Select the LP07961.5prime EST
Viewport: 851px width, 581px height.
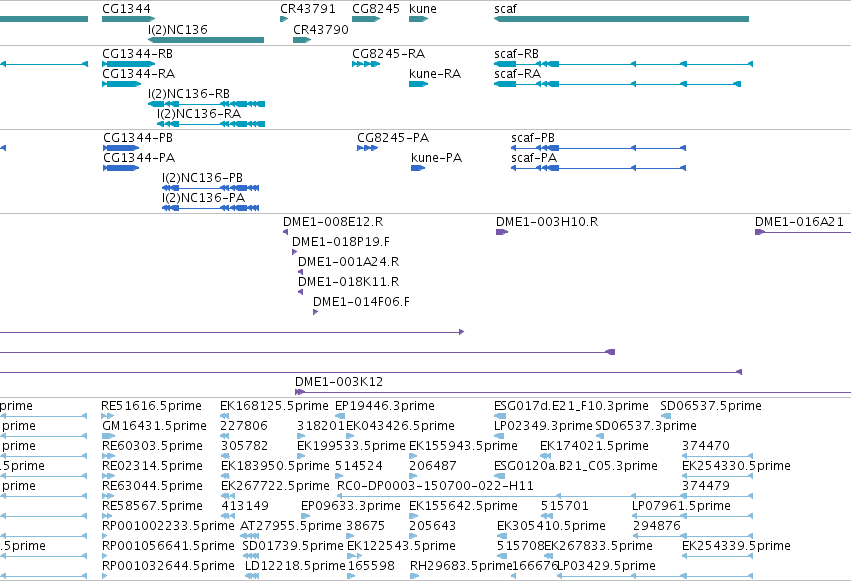693,516
